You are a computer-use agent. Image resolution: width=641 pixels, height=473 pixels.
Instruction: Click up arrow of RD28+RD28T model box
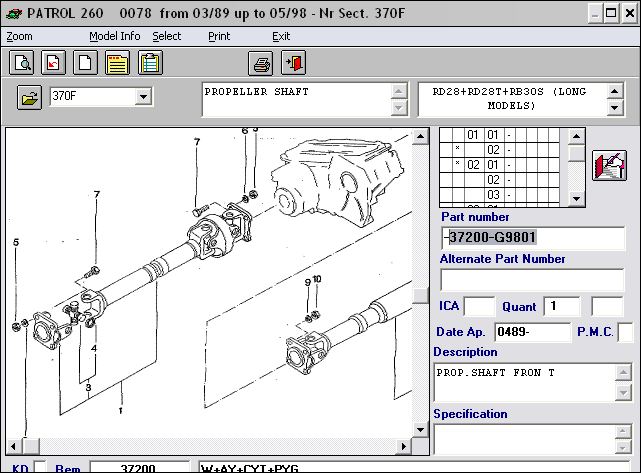point(614,91)
